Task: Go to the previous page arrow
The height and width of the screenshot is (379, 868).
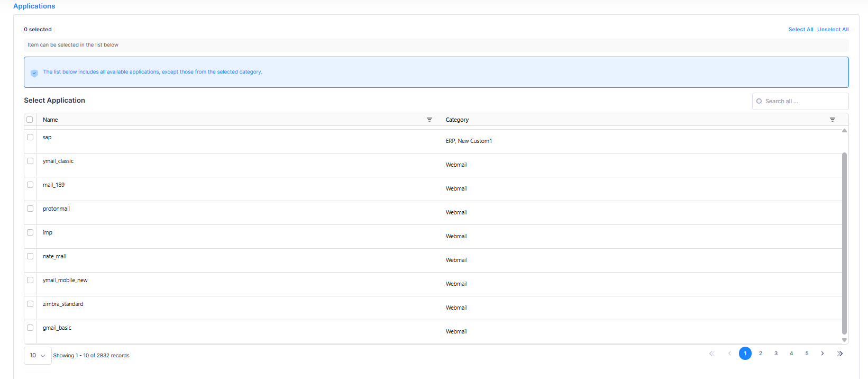Action: pyautogui.click(x=729, y=354)
